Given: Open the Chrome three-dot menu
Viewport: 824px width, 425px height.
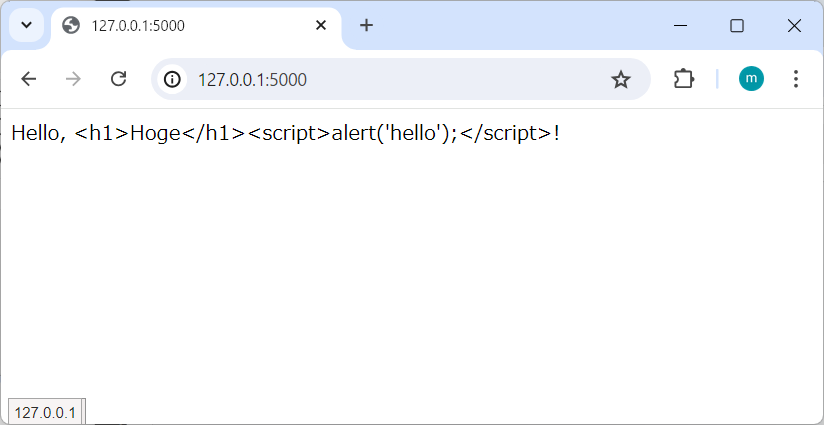Looking at the screenshot, I should [x=796, y=79].
